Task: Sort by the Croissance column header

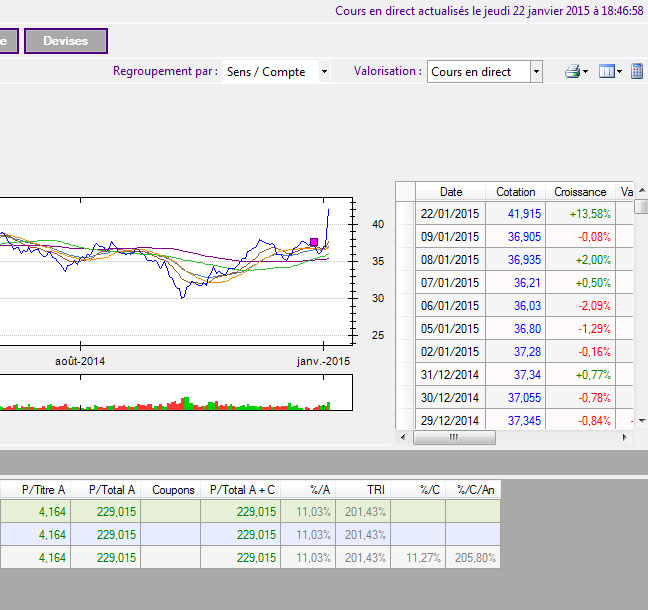Action: [x=580, y=191]
